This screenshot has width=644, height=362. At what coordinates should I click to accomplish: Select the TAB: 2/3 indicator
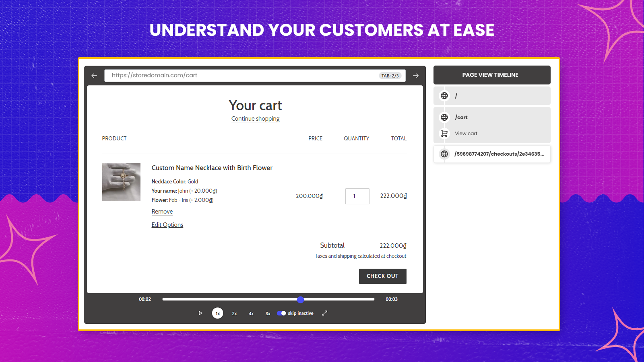click(390, 76)
